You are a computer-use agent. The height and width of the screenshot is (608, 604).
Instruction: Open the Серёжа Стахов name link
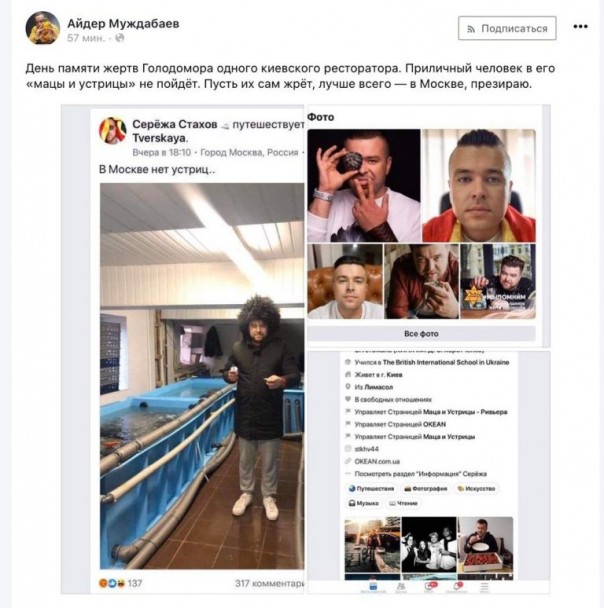(175, 124)
